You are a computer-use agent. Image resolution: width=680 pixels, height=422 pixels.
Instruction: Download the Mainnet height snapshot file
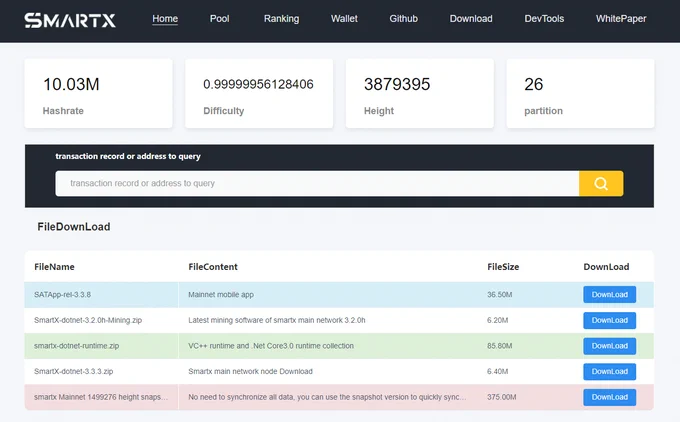pos(609,397)
